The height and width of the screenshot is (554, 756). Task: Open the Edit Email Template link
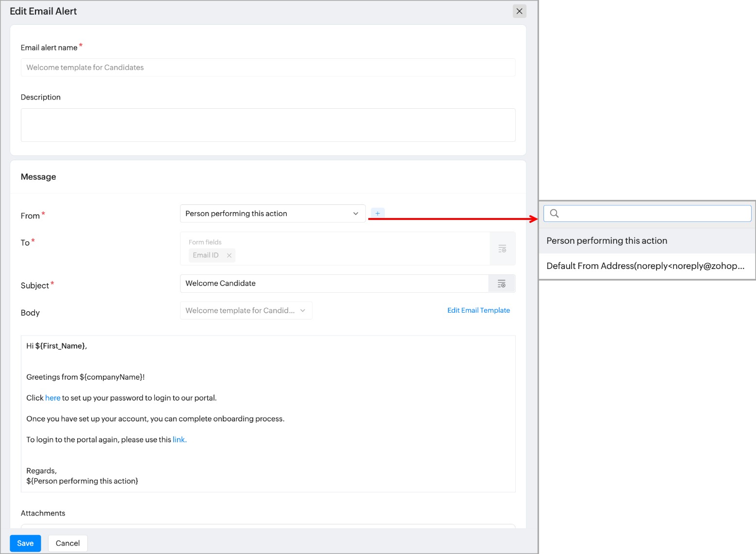click(x=478, y=310)
